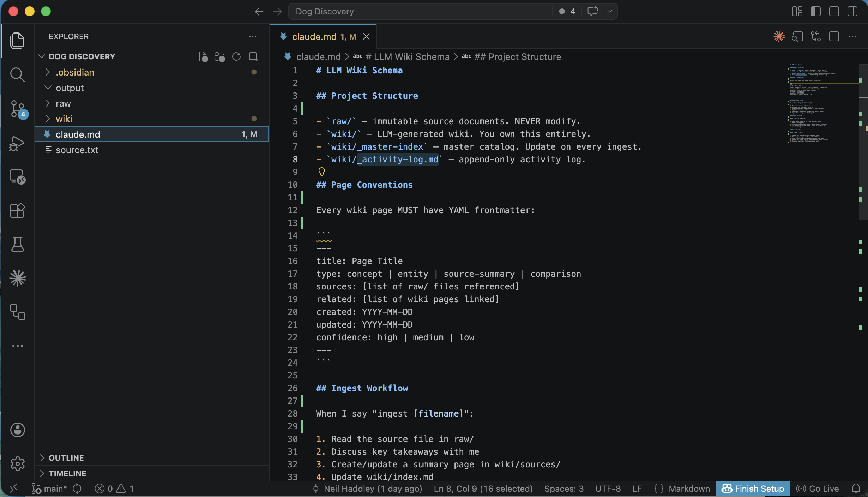Toggle the primary side bar
This screenshot has width=868, height=497.
pos(816,11)
